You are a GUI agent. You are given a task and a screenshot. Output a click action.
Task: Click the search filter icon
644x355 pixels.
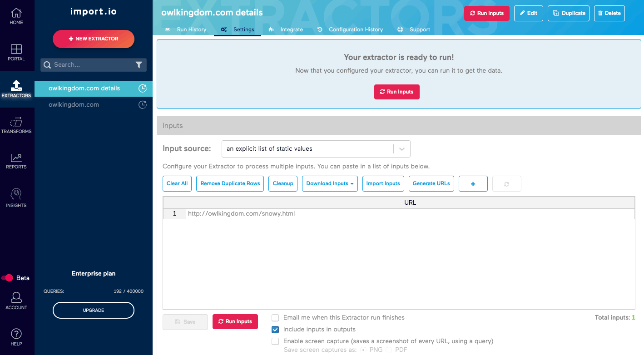pos(139,65)
